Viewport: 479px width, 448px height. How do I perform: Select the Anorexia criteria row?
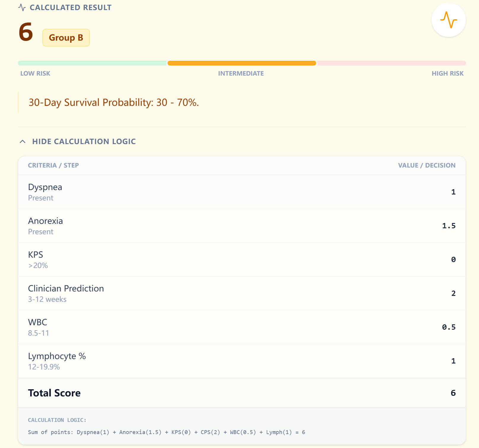242,226
